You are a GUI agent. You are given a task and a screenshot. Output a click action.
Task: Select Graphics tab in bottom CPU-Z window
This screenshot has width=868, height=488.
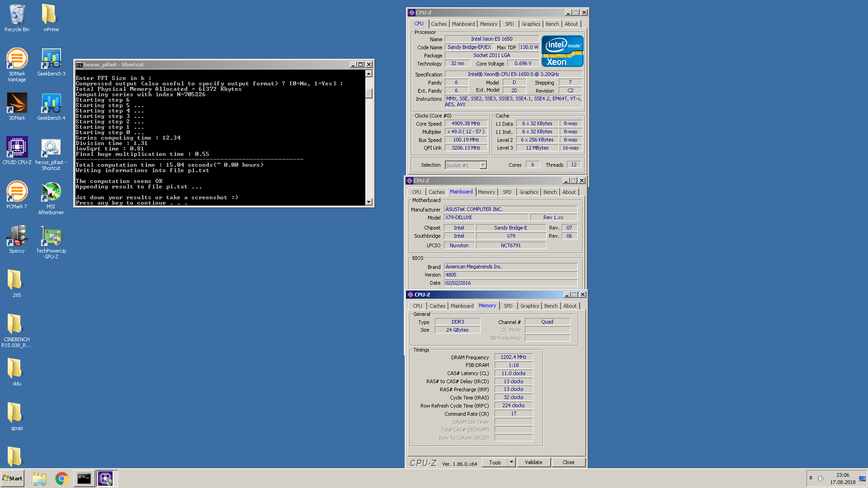click(529, 306)
